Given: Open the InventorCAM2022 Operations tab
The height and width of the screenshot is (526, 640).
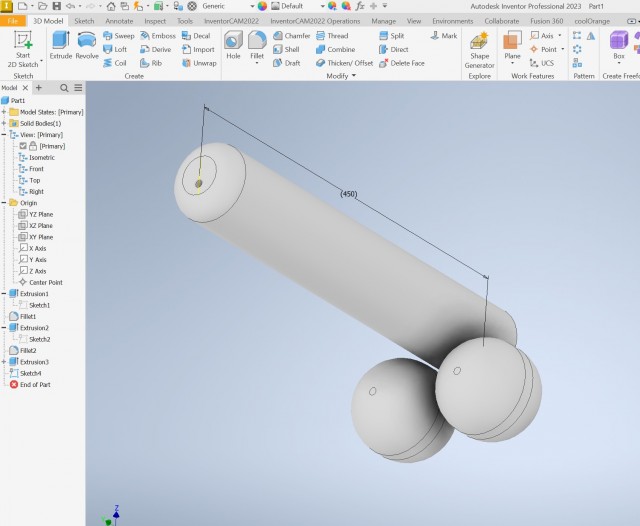Looking at the screenshot, I should pos(315,21).
